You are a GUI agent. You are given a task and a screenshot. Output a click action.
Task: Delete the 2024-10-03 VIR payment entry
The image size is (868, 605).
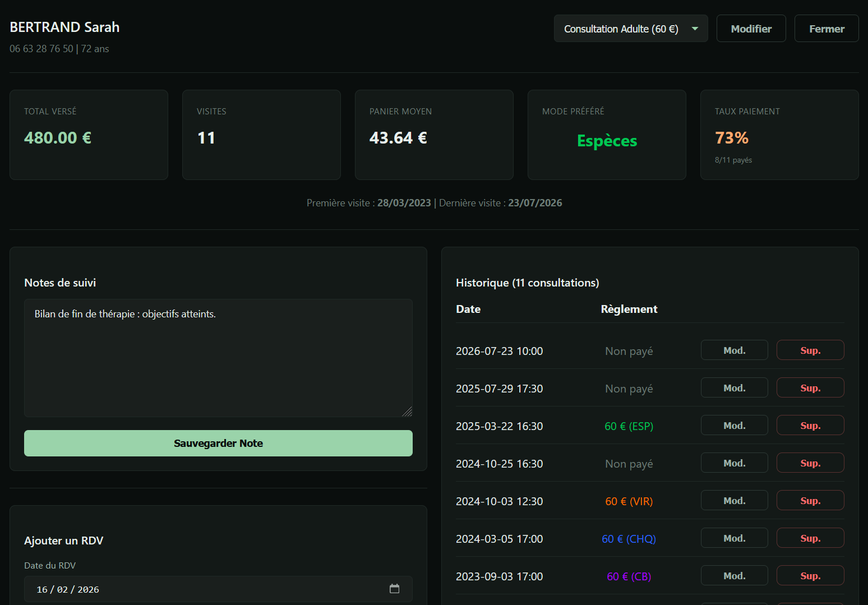pyautogui.click(x=810, y=501)
